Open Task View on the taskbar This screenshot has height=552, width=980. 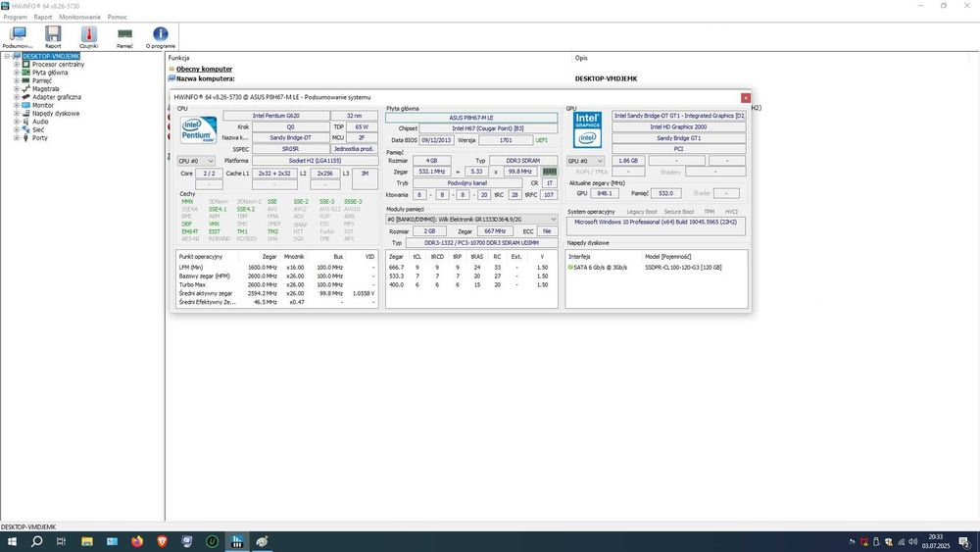tap(61, 541)
